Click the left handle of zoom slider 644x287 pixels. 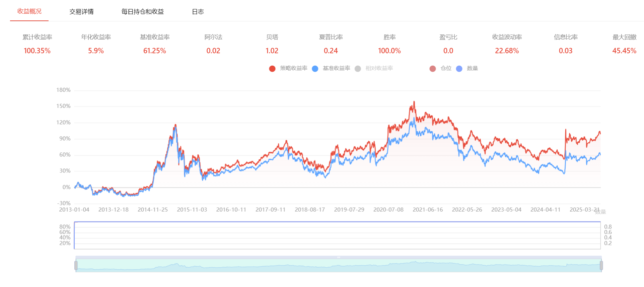[76, 266]
